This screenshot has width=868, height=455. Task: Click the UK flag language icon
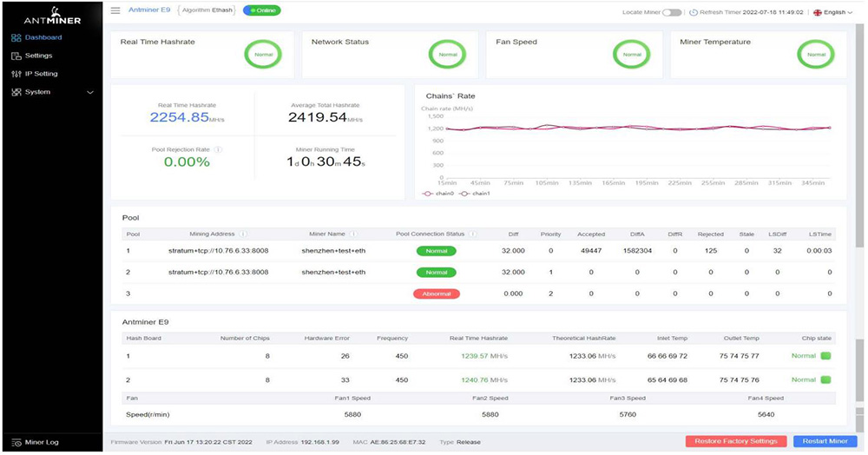pyautogui.click(x=818, y=13)
